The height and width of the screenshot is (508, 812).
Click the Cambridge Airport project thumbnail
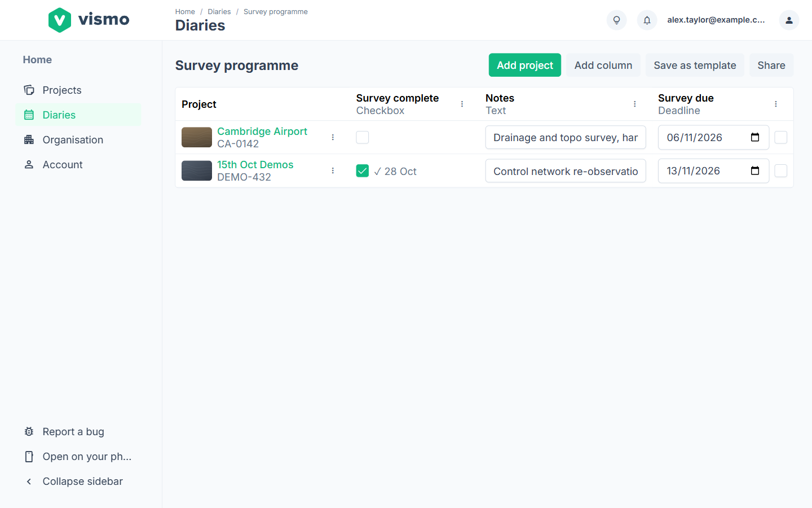click(197, 137)
